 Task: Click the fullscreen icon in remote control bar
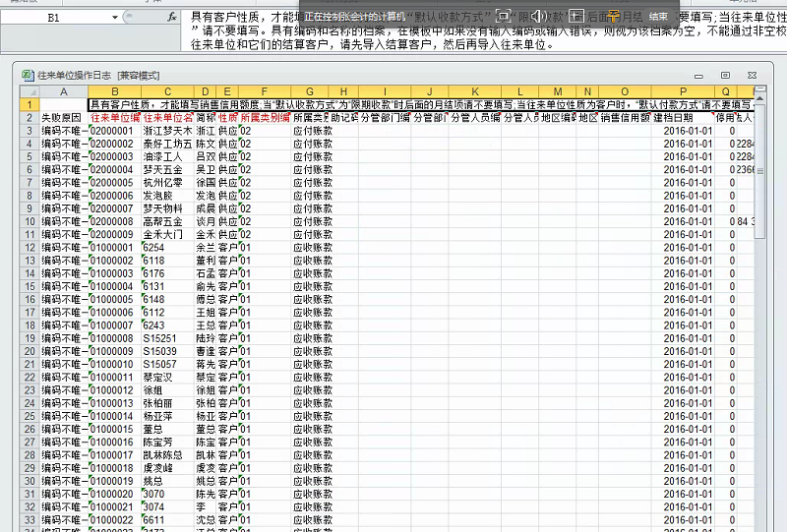[503, 16]
